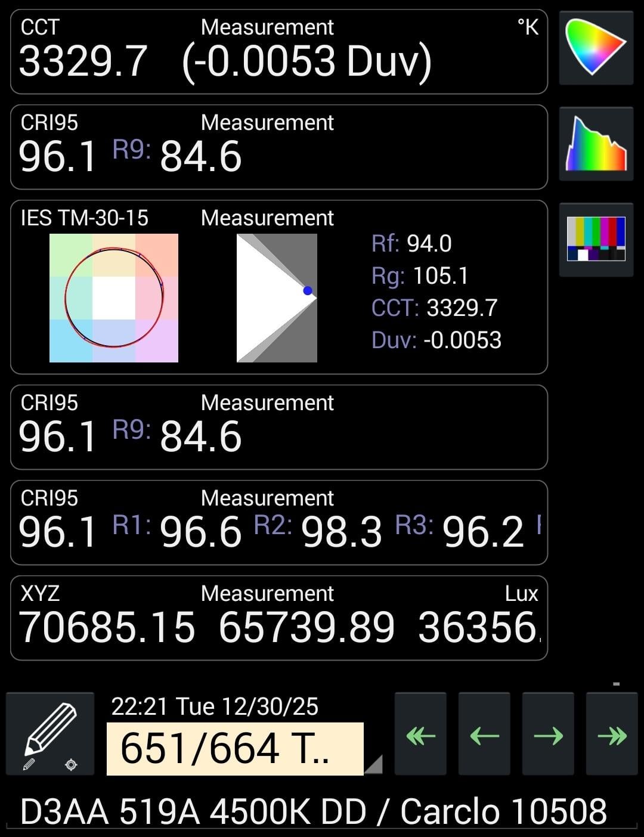
Task: Go to previous measurement with left arrow
Action: pos(484,736)
